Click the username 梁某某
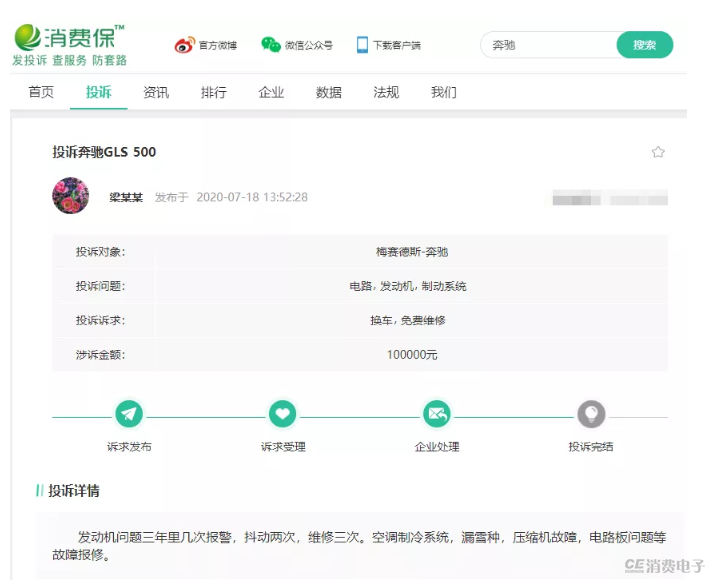The height and width of the screenshot is (583, 715). pos(126,197)
